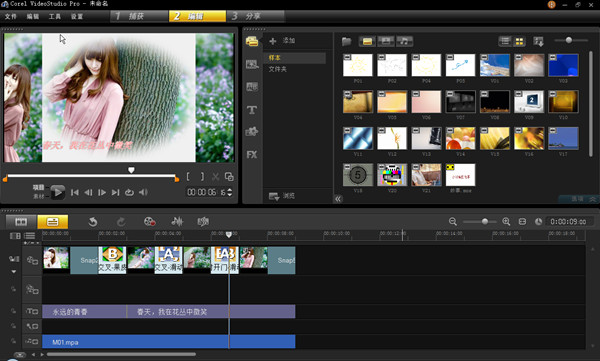
Task: Click the import media folder icon
Action: coord(346,41)
